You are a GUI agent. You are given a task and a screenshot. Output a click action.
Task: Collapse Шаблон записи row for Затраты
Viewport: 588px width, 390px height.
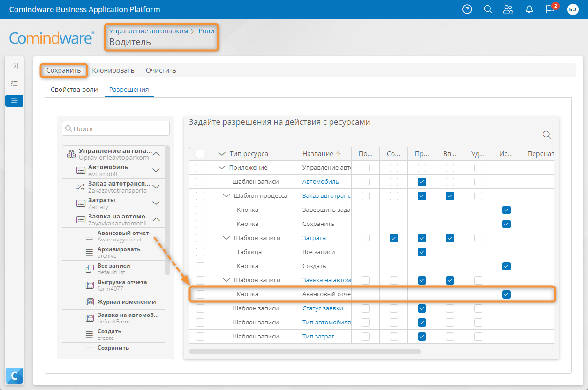point(227,238)
